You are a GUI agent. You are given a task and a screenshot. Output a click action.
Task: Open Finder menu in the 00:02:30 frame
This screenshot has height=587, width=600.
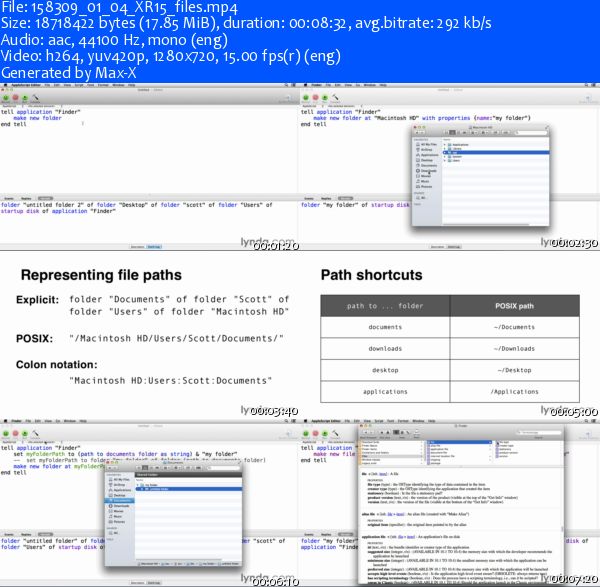click(x=316, y=85)
